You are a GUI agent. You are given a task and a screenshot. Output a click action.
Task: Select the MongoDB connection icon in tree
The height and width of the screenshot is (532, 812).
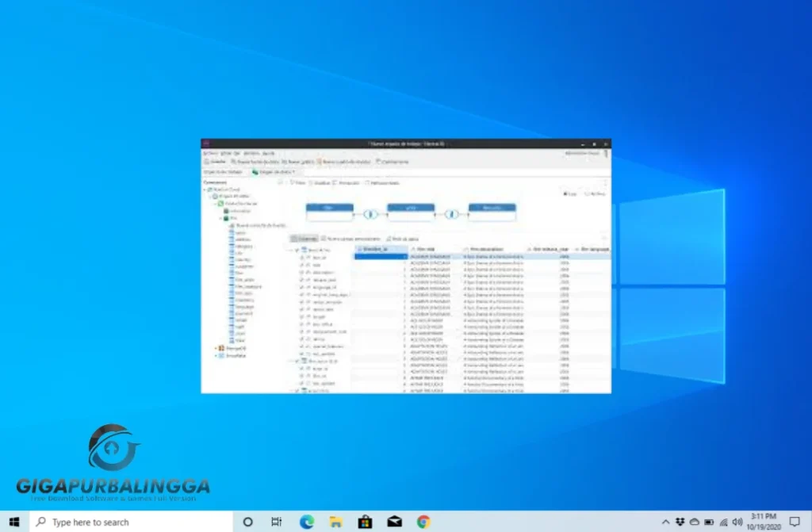221,347
